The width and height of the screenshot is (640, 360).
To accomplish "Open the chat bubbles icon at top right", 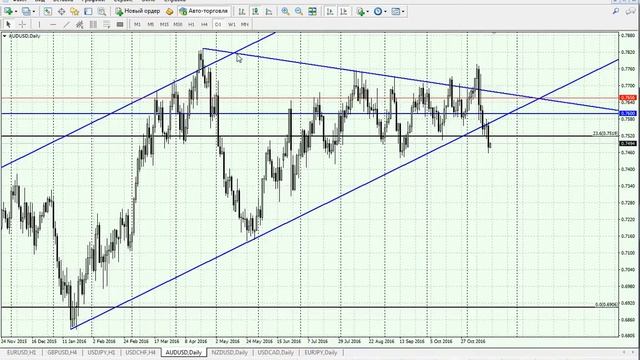I will tap(630, 11).
